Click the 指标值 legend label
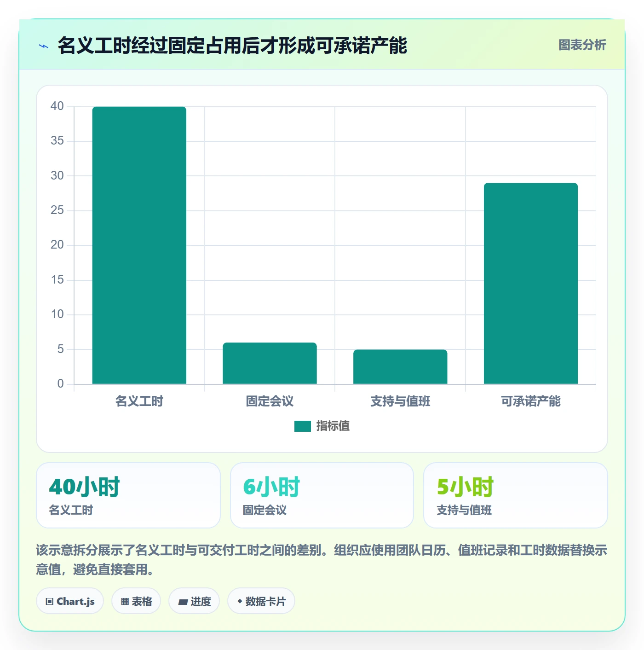 333,426
